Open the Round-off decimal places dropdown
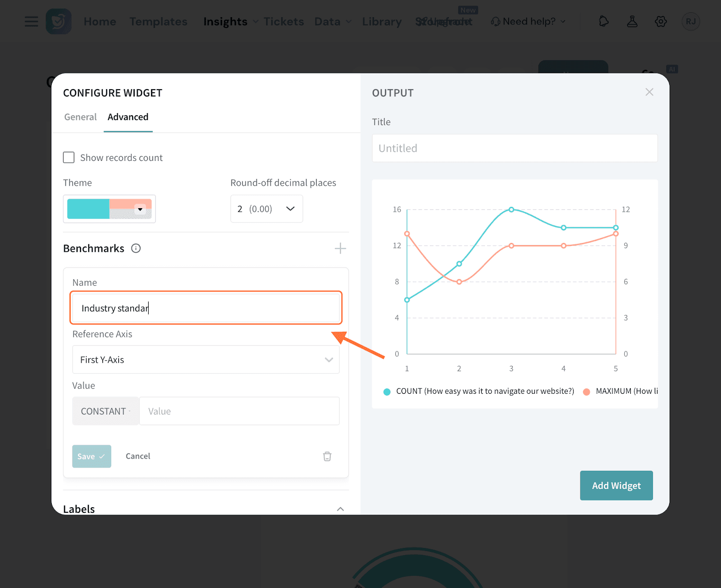The width and height of the screenshot is (721, 588). (266, 209)
